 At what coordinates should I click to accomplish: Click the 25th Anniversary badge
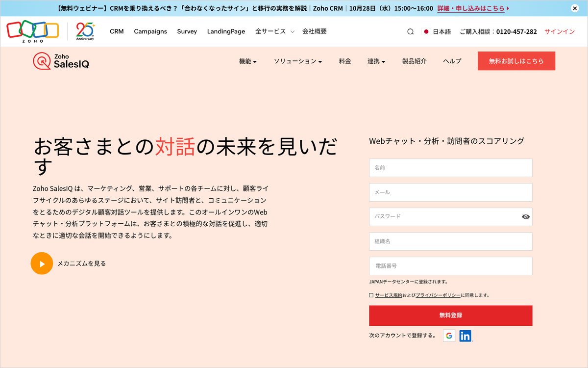85,31
